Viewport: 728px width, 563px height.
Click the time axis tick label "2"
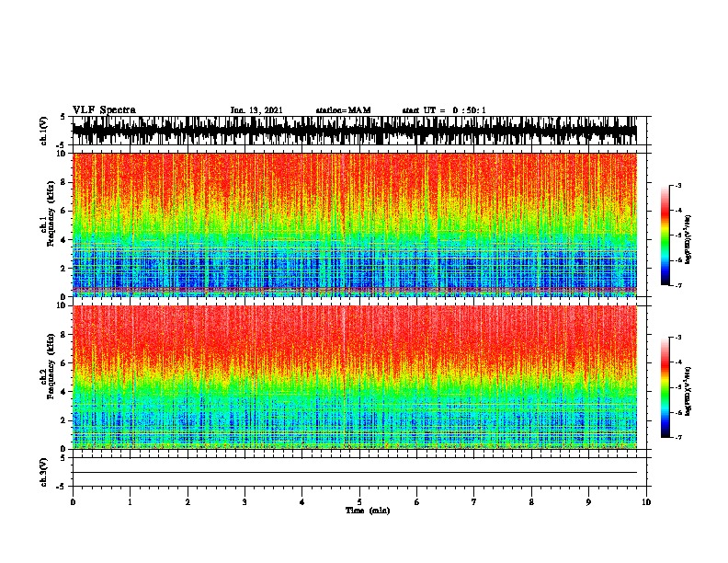coord(188,501)
